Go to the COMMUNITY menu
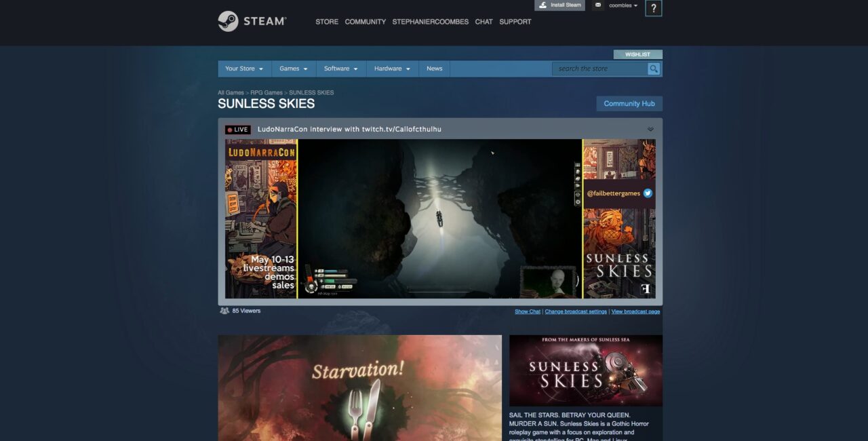 365,22
